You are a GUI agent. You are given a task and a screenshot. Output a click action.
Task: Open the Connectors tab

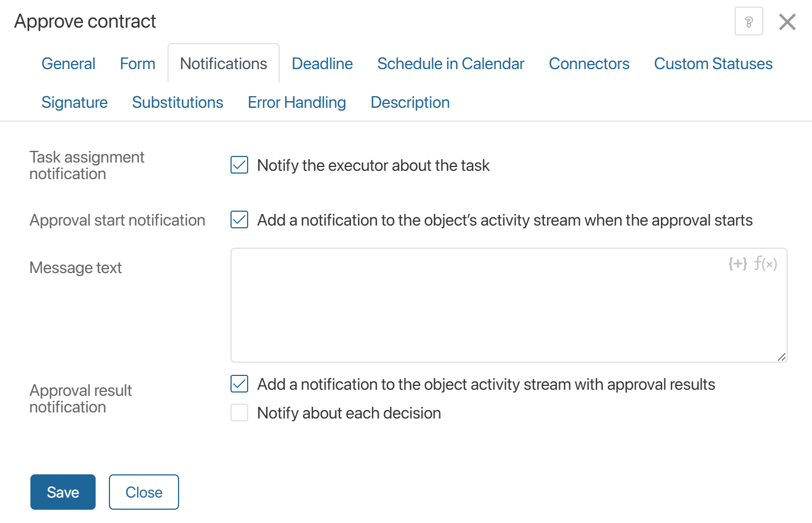[x=589, y=64]
